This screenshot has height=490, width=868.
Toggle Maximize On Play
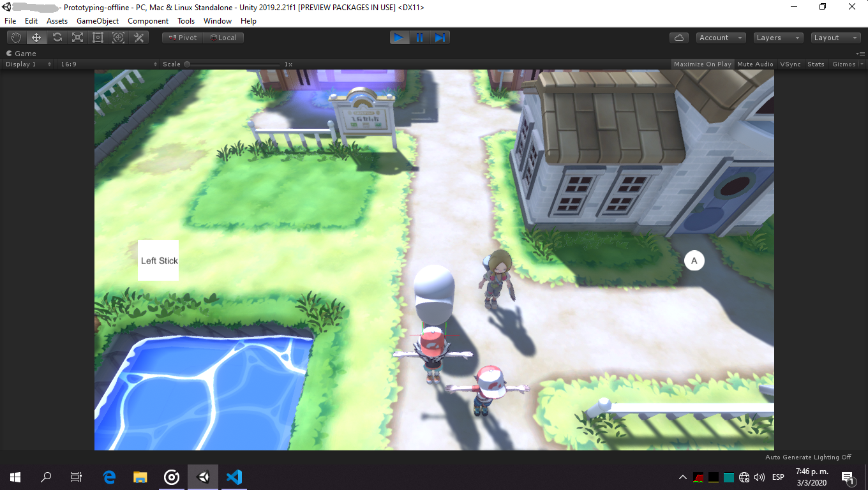[x=703, y=64]
